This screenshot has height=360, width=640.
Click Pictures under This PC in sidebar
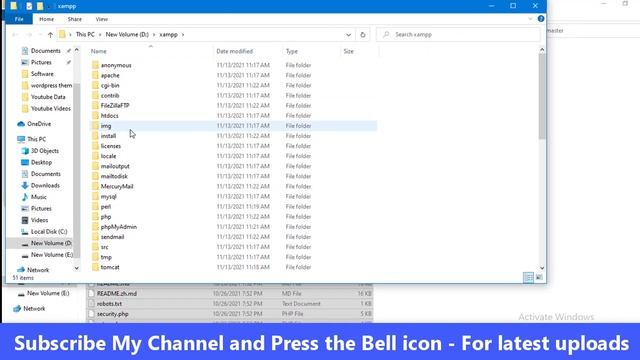click(x=41, y=209)
